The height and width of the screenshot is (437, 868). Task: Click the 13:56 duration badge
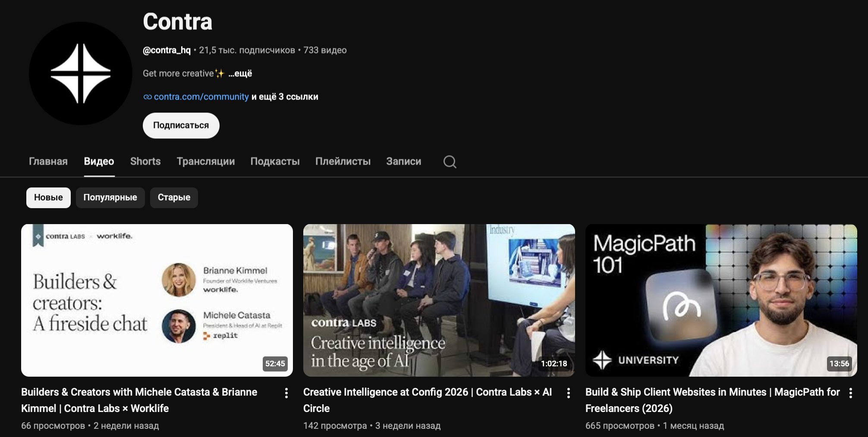click(x=840, y=364)
